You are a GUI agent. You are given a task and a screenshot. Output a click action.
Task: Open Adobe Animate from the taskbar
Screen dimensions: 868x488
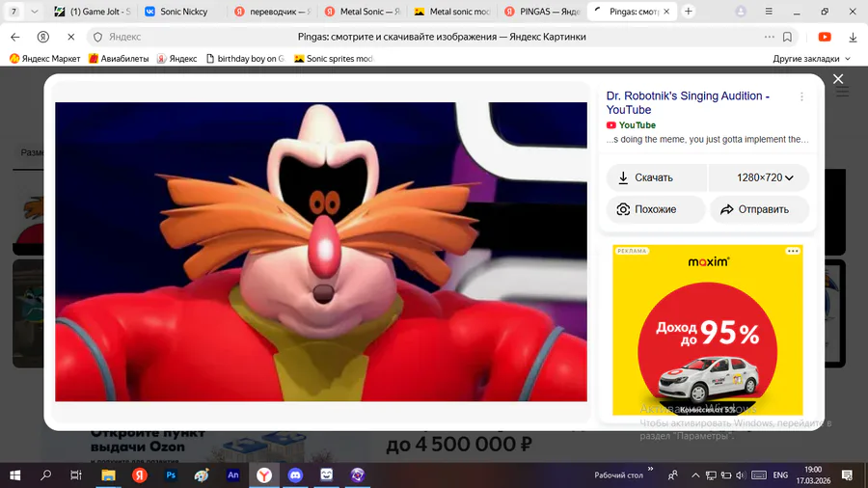click(x=233, y=475)
